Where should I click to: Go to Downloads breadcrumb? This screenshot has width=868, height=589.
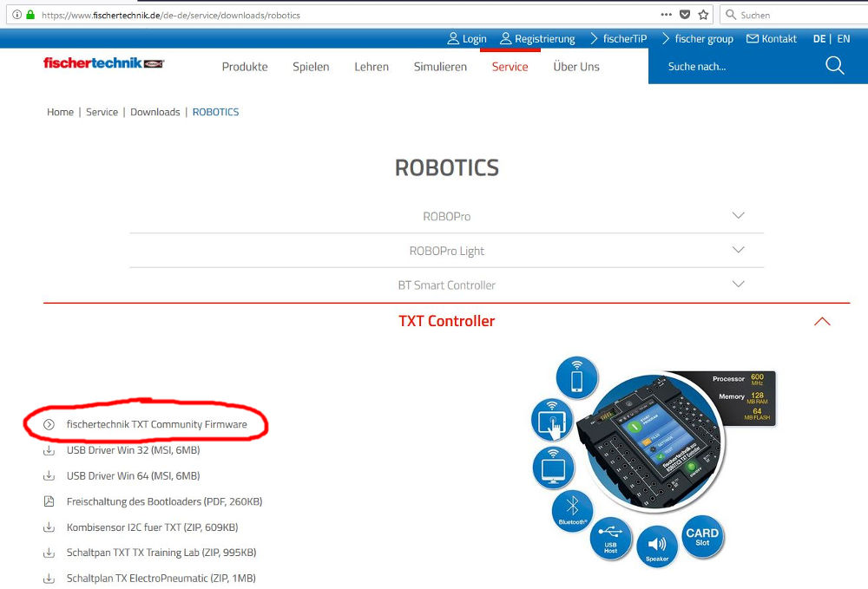[155, 112]
